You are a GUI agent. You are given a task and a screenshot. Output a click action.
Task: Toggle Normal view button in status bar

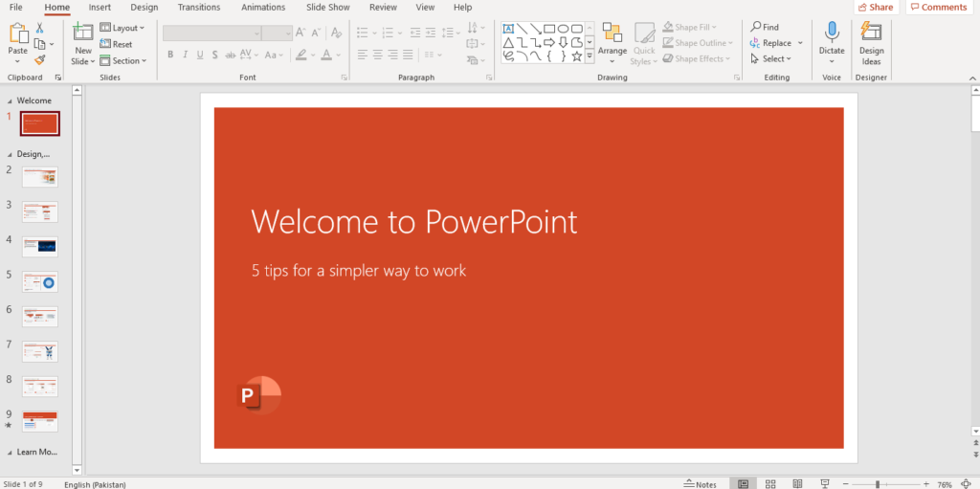tap(744, 484)
